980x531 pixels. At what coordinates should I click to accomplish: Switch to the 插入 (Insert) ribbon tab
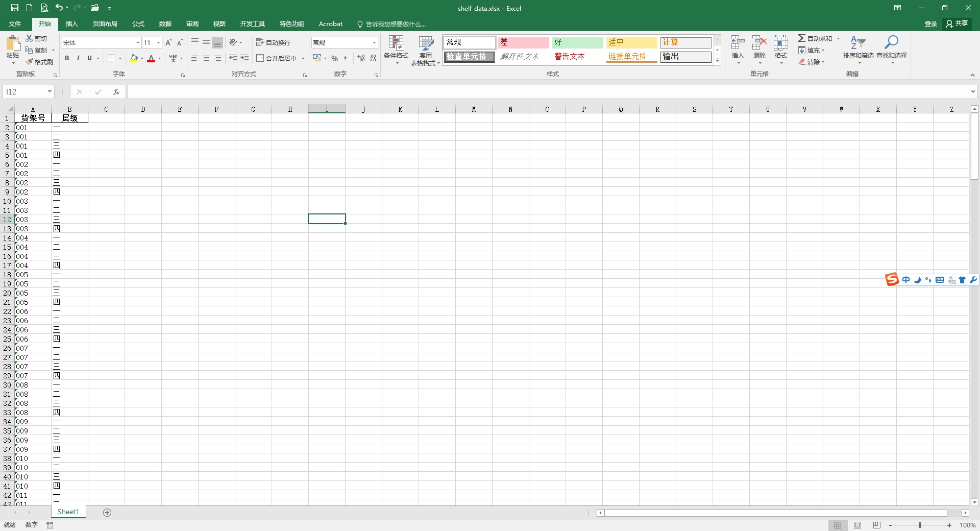(72, 24)
